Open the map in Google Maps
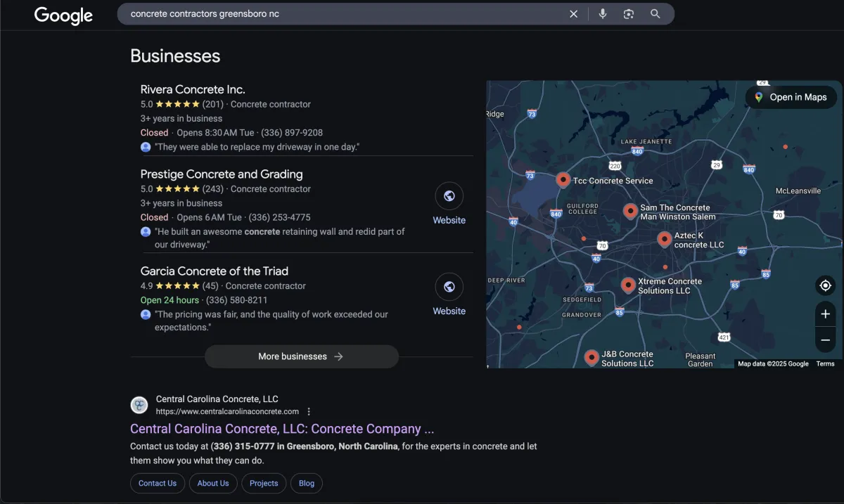 (791, 97)
